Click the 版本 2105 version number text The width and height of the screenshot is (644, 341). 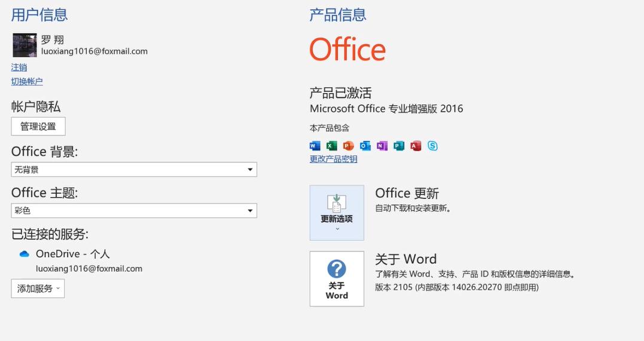[457, 287]
